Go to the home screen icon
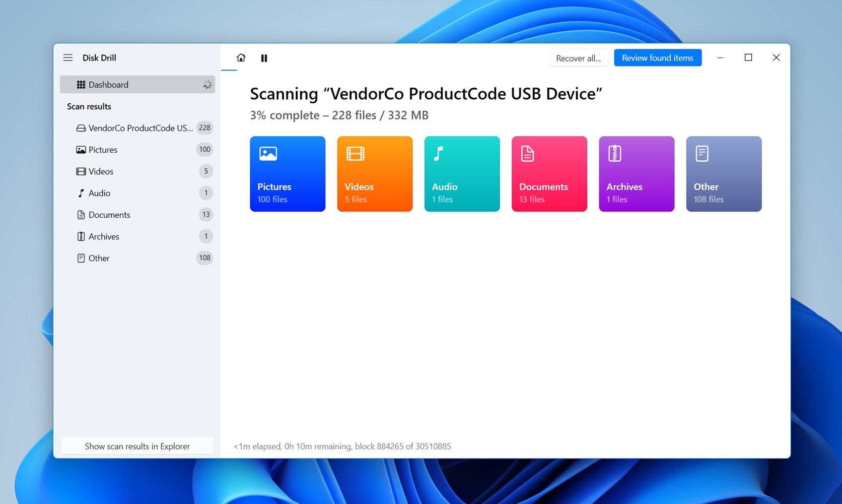The height and width of the screenshot is (504, 842). click(x=241, y=58)
